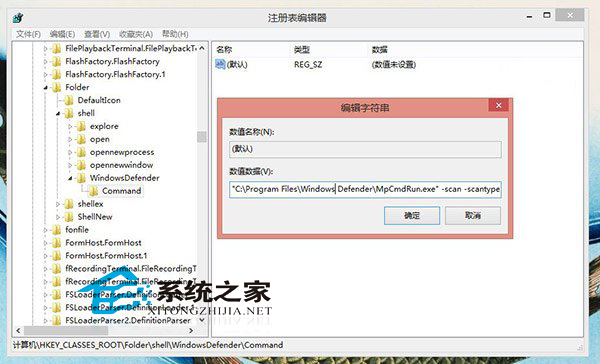Image resolution: width=600 pixels, height=364 pixels.
Task: Open the 文件(F) menu
Action: [28, 34]
